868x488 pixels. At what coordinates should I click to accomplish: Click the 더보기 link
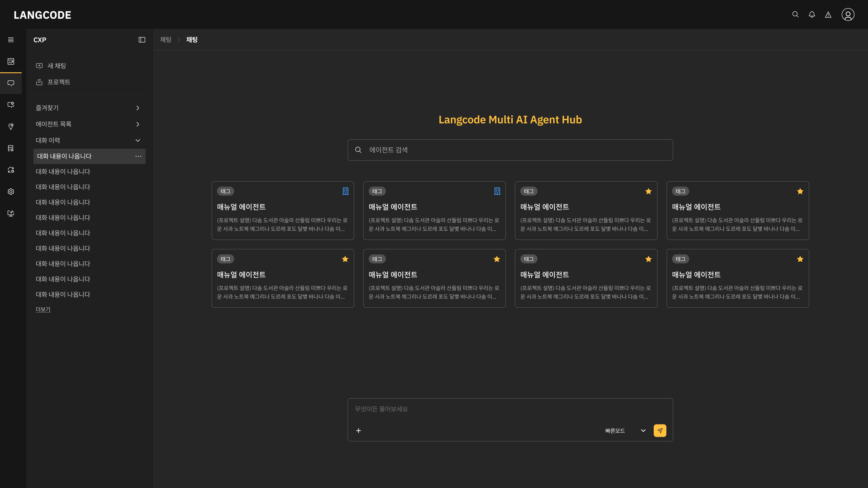[43, 309]
